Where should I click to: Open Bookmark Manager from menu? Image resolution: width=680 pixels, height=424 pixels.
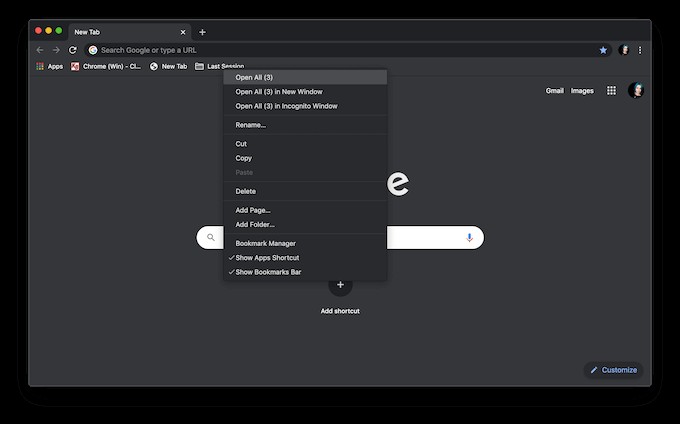305,243
